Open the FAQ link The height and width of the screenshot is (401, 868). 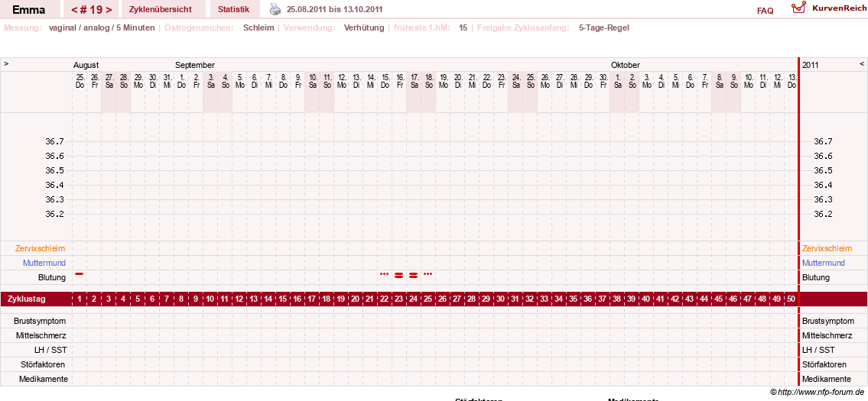pos(765,11)
